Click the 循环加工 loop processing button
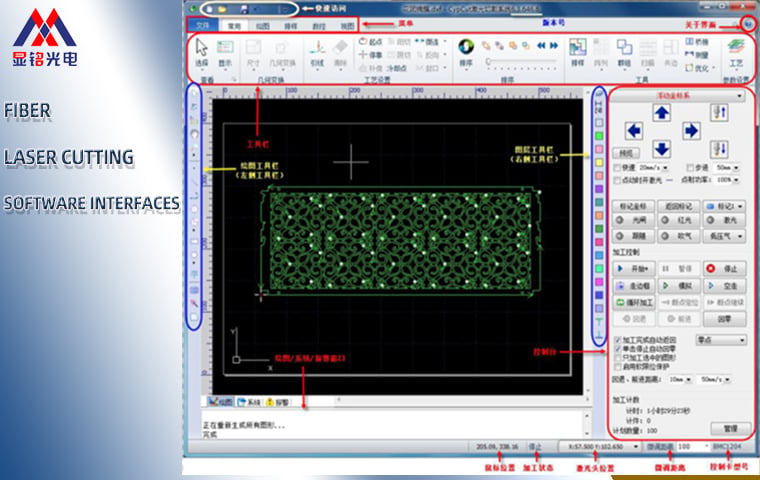This screenshot has height=480, width=760. pos(633,303)
